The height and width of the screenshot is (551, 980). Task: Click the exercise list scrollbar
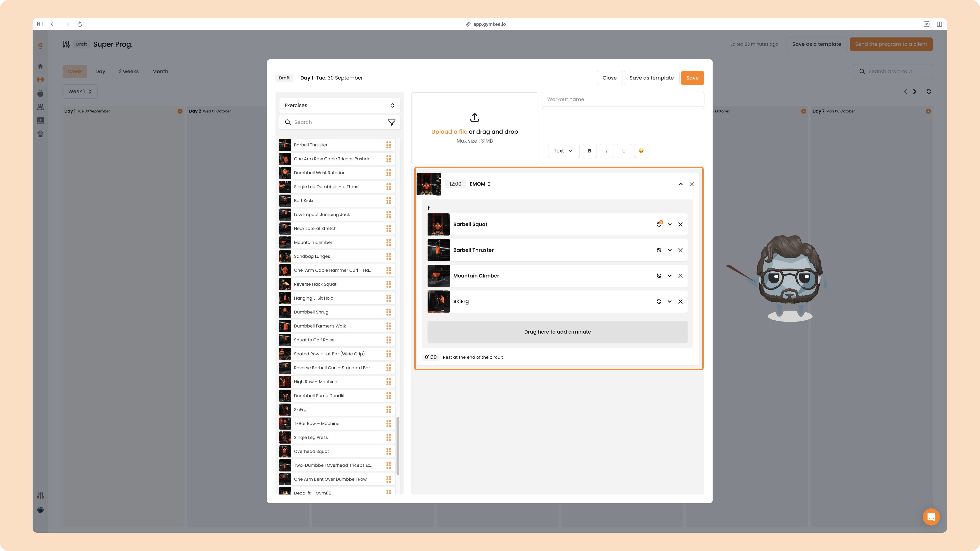pyautogui.click(x=398, y=446)
